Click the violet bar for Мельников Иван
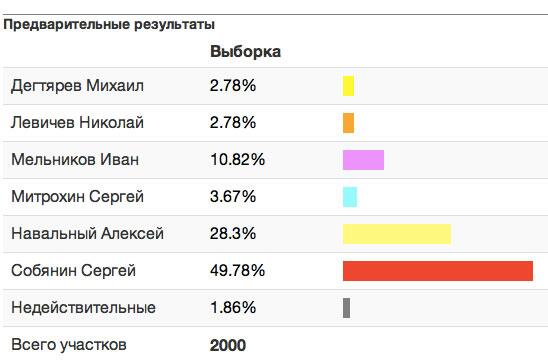 click(x=363, y=160)
